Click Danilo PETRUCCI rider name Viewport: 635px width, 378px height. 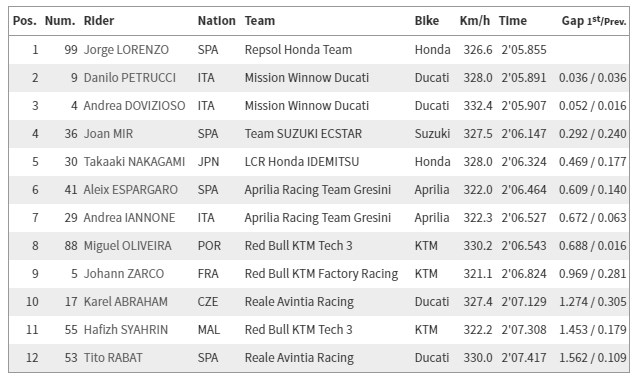(x=130, y=78)
